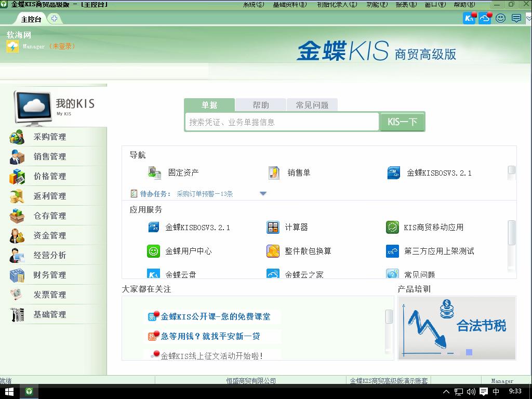The image size is (532, 399).
Task: Switch to the 帮助 search tab
Action: point(261,105)
